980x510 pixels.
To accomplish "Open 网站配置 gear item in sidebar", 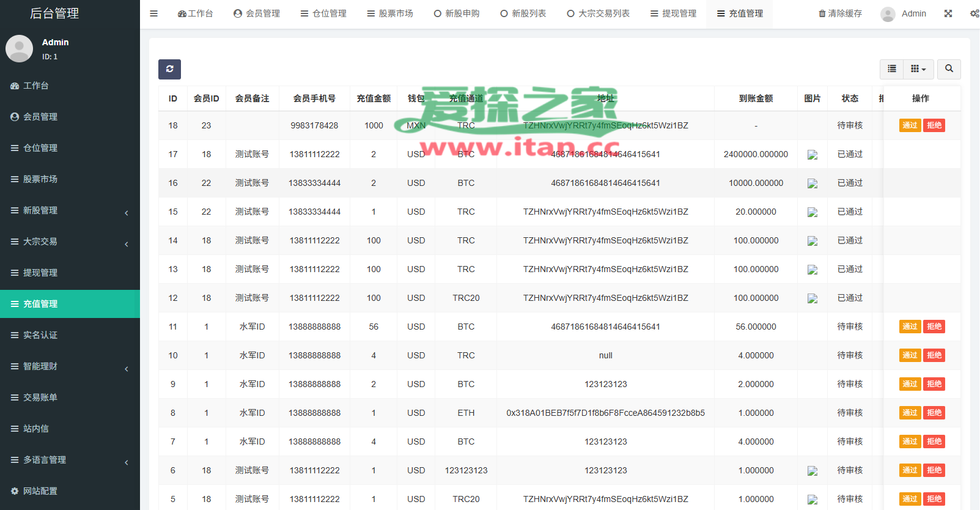I will [x=15, y=491].
